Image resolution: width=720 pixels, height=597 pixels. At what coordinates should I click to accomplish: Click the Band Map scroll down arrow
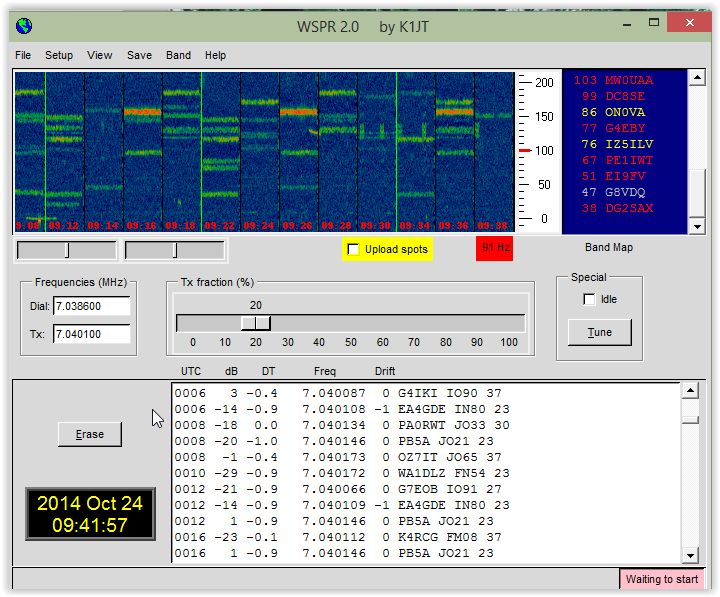[x=698, y=226]
